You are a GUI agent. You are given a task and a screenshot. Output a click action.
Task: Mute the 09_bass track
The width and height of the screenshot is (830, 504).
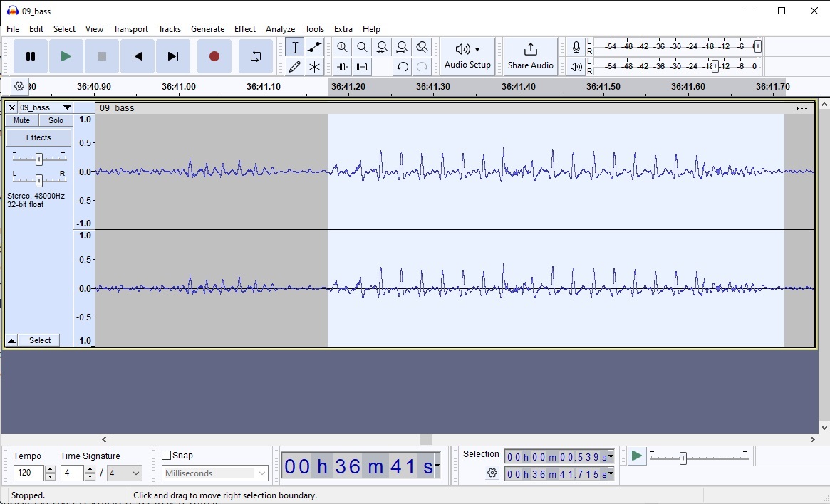(21, 120)
